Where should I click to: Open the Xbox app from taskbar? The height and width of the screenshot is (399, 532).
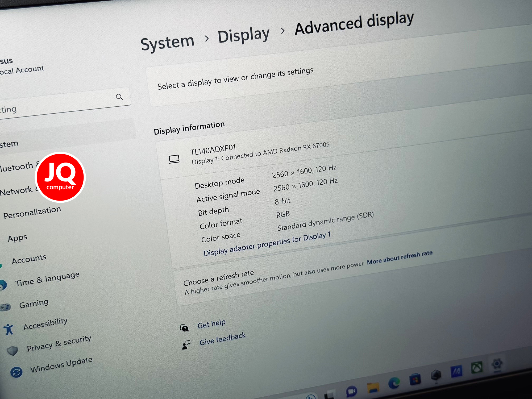click(477, 367)
